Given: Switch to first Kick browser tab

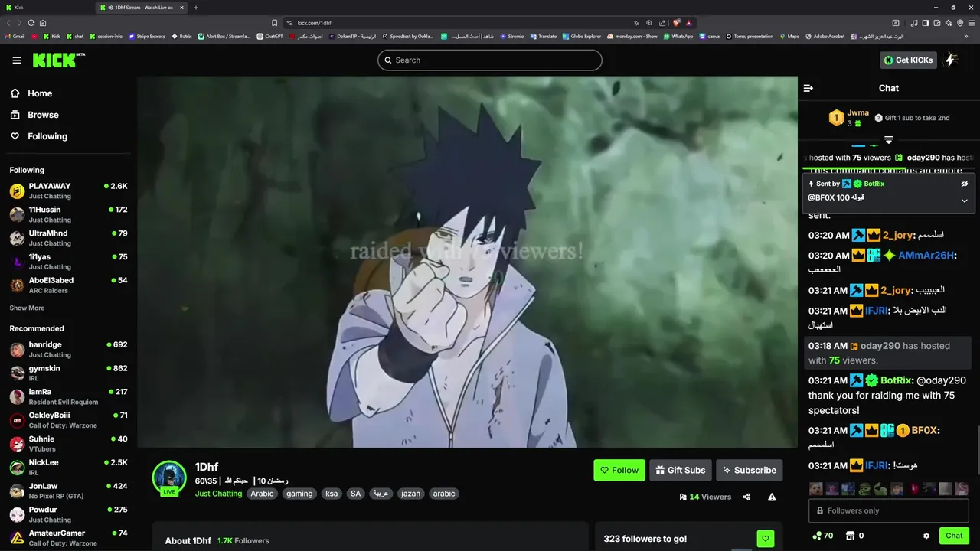Looking at the screenshot, I should [47, 8].
